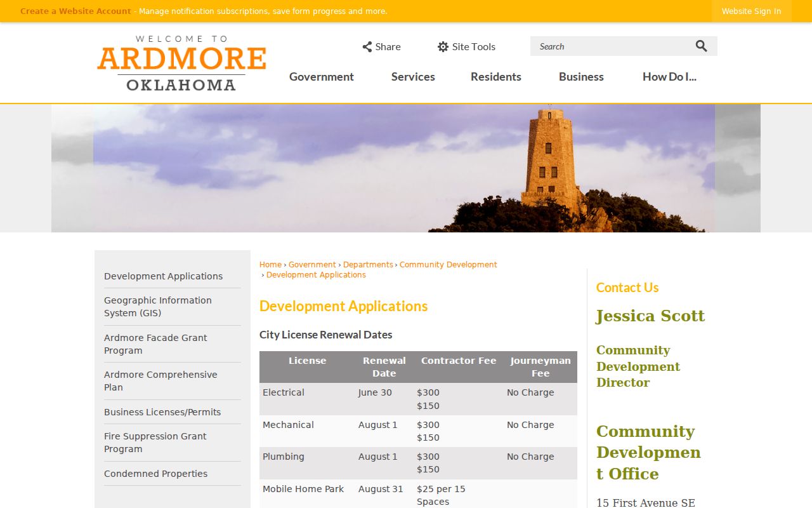Open the How Do I... menu
This screenshot has height=508, width=812.
669,77
